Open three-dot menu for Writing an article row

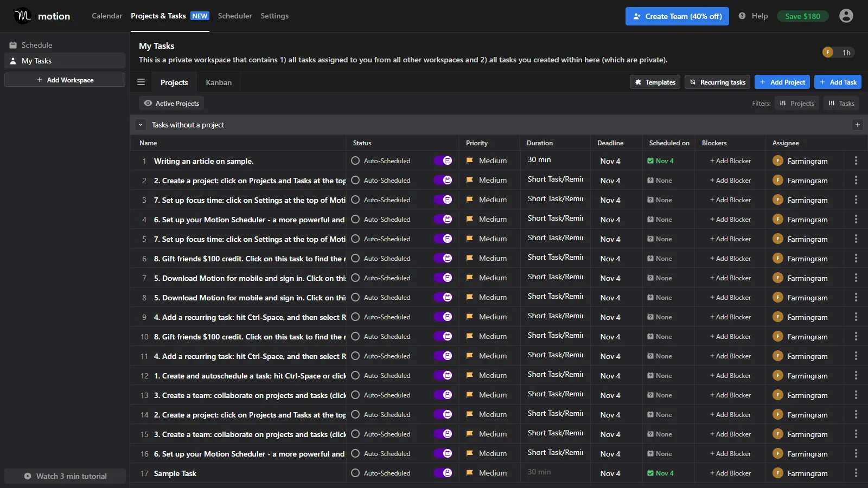pos(856,160)
